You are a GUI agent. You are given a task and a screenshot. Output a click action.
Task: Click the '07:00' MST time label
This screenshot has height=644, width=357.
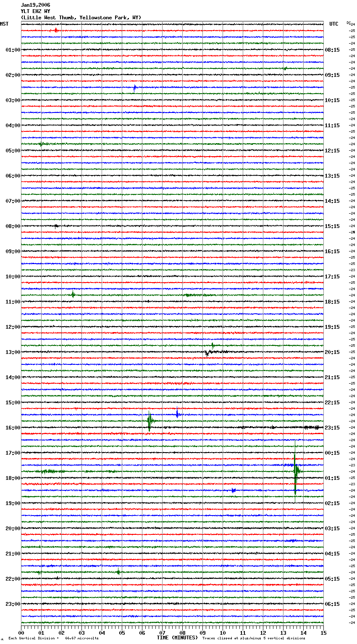tap(13, 201)
